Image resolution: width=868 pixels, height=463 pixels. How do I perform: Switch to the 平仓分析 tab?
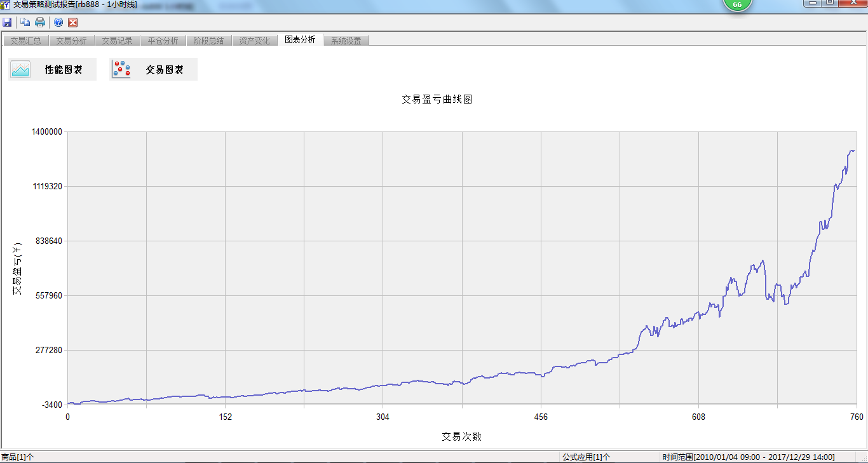coord(163,41)
